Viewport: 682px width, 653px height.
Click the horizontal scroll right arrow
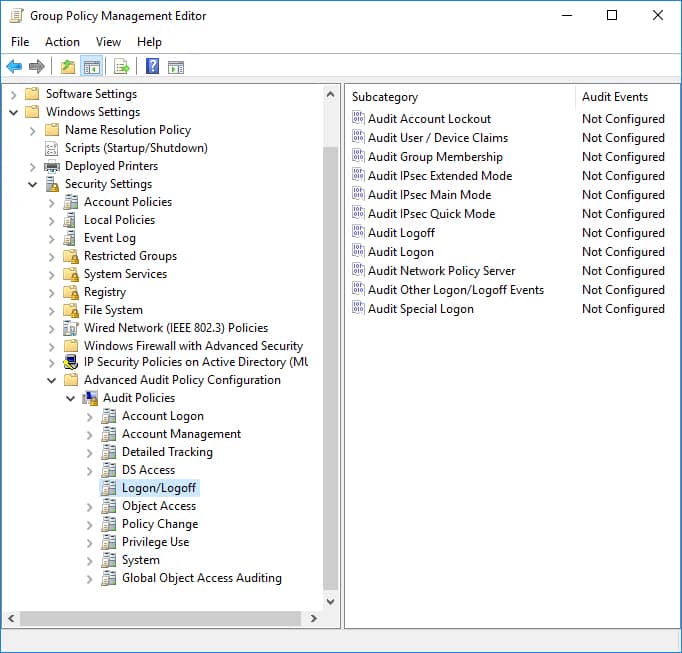click(313, 618)
